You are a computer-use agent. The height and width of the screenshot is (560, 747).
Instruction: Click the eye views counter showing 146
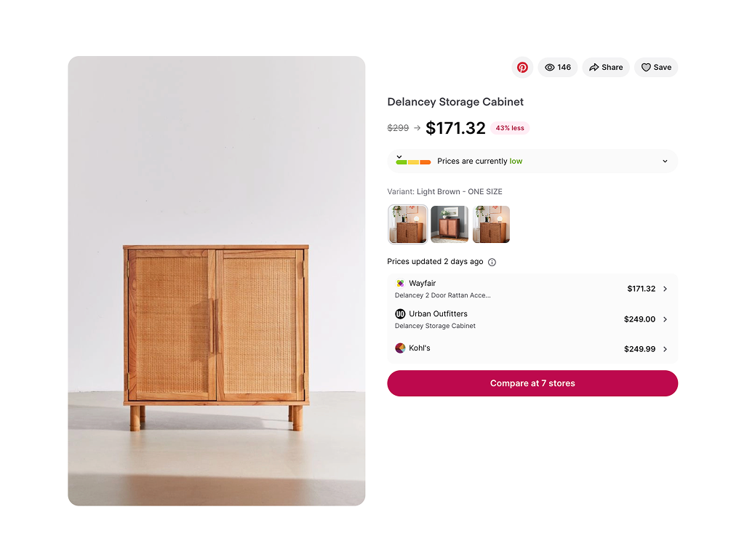557,68
